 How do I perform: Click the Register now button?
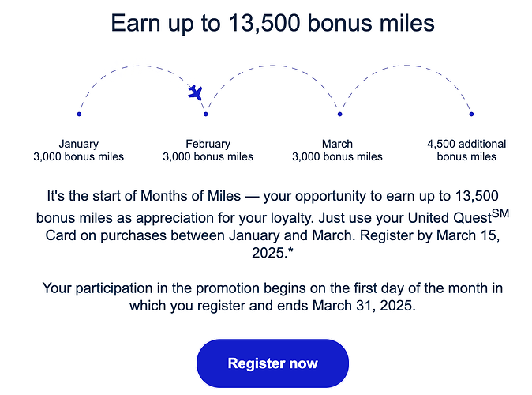[x=272, y=363]
